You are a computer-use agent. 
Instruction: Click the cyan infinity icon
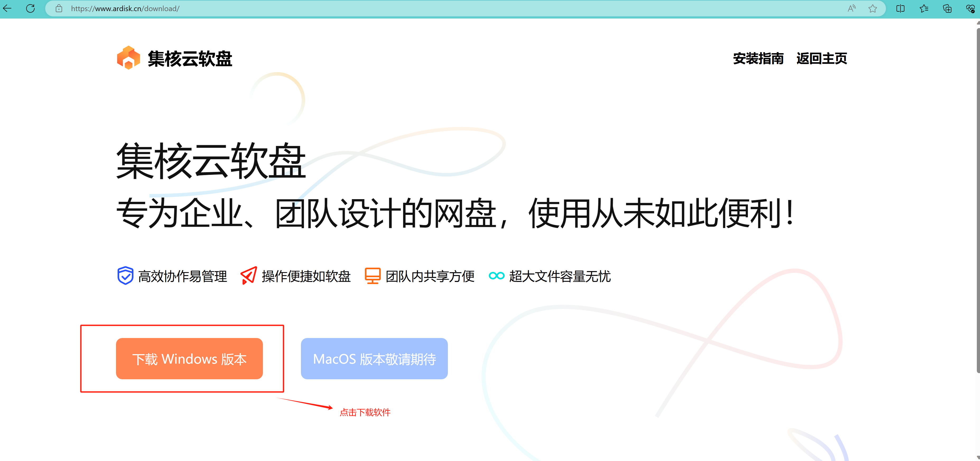496,276
